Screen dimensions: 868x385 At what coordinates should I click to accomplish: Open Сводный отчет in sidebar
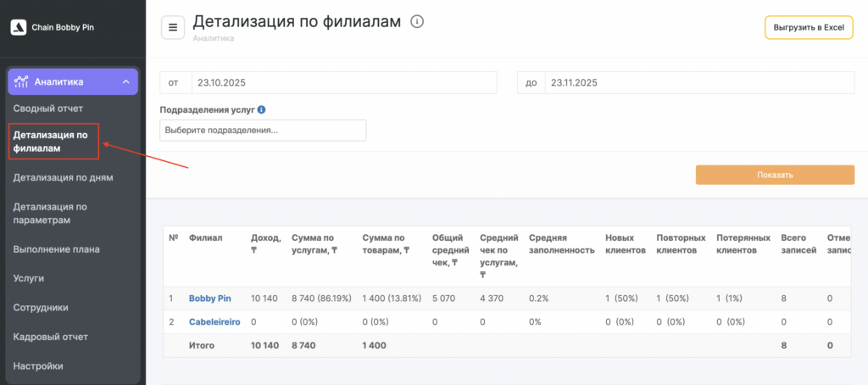click(48, 109)
